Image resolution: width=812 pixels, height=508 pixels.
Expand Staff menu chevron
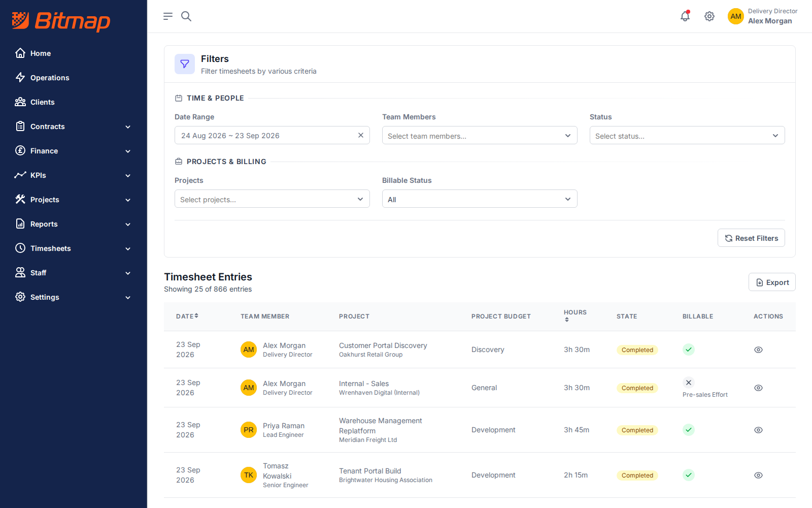(128, 273)
